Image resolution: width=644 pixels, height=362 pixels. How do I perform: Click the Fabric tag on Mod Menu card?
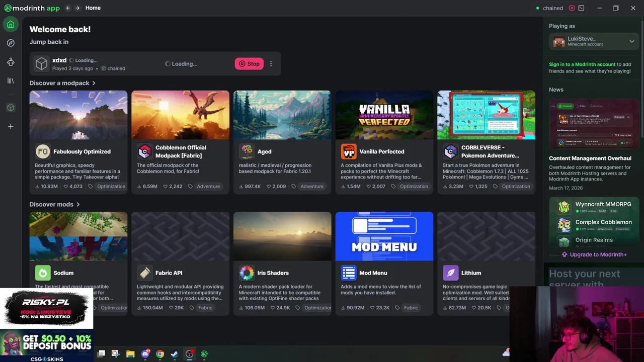[x=411, y=308]
